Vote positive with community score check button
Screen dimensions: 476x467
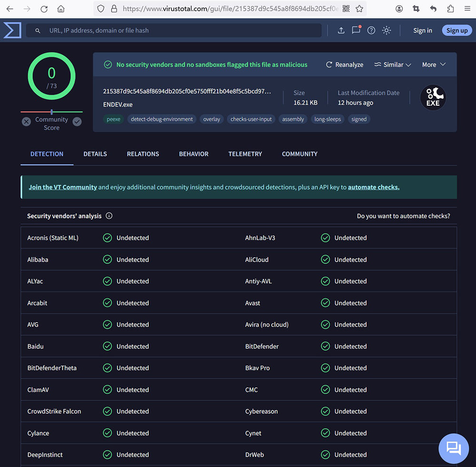click(77, 122)
